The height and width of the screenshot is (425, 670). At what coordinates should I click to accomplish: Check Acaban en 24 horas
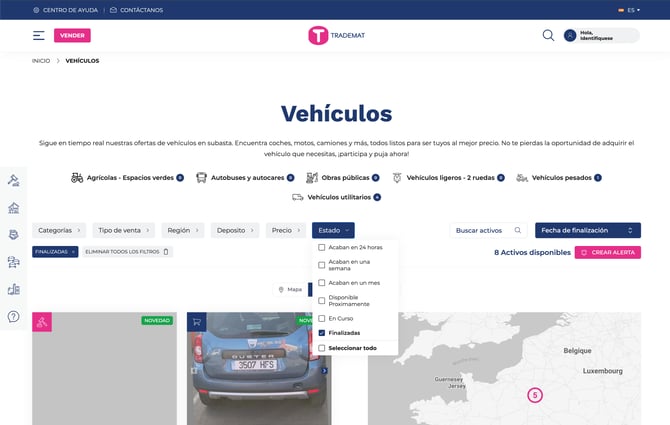point(322,247)
